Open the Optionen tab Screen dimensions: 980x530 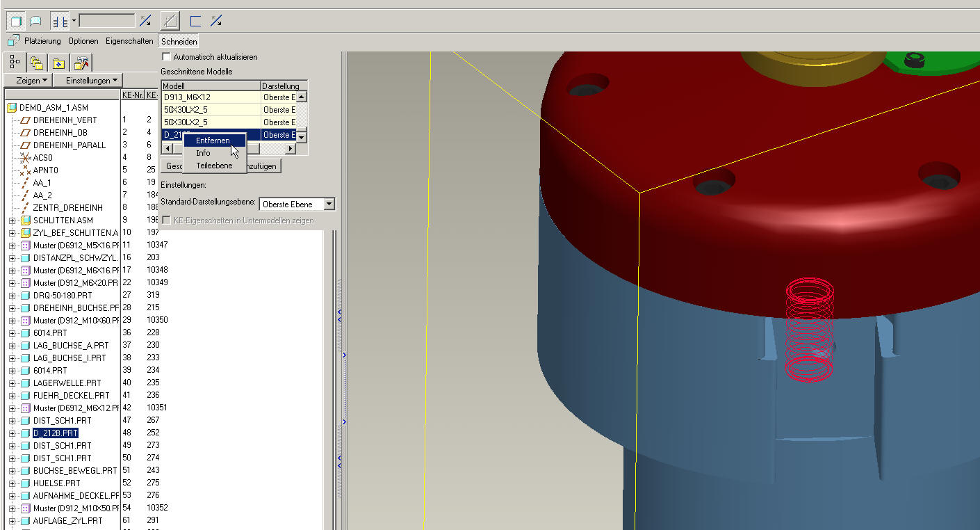(x=83, y=41)
